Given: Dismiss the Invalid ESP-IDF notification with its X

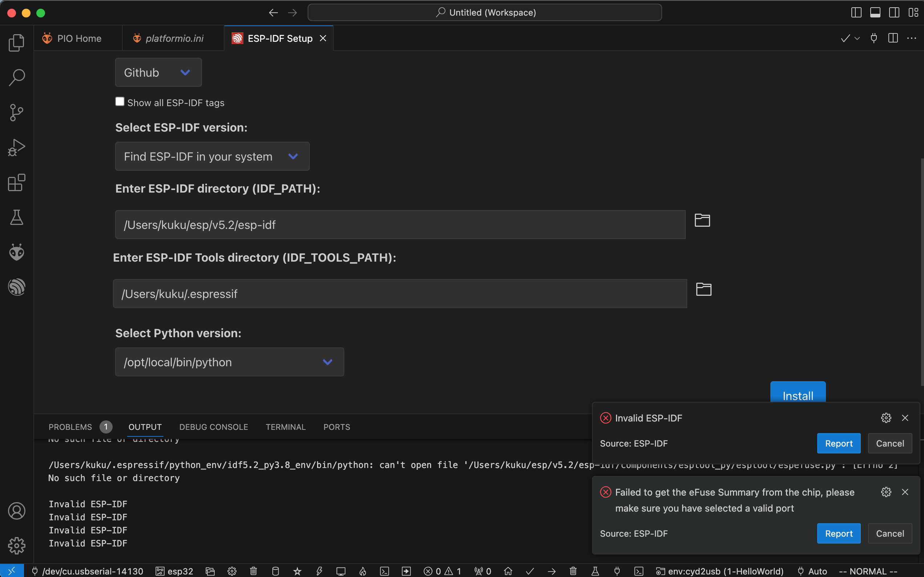Looking at the screenshot, I should [x=905, y=418].
